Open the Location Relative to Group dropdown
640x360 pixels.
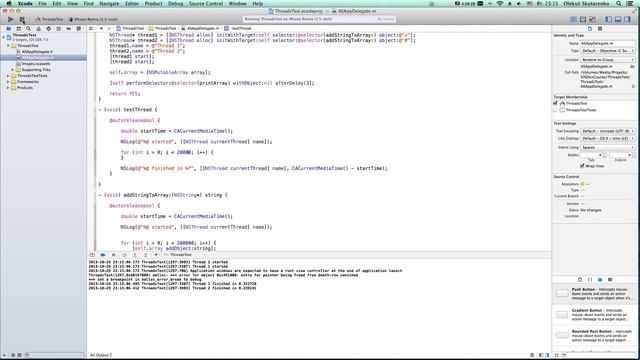(608, 60)
